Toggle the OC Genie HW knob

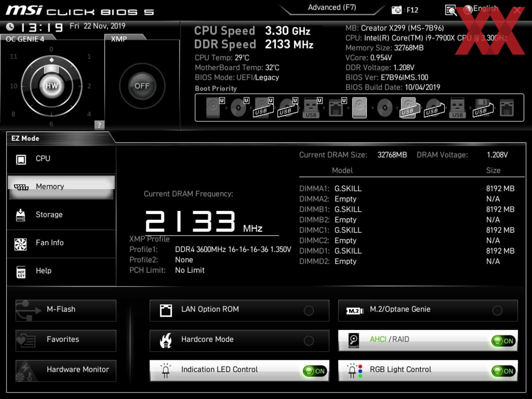[x=52, y=86]
